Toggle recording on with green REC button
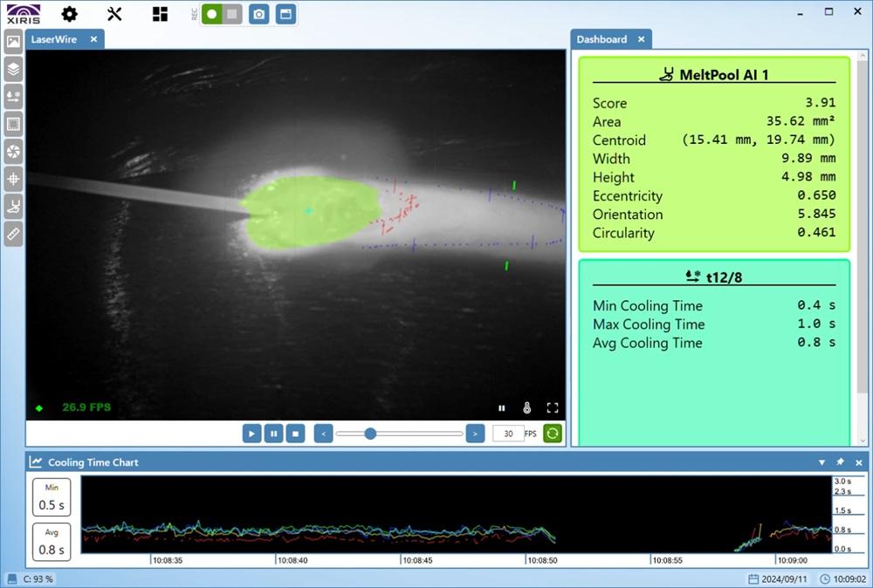873x588 pixels. pyautogui.click(x=212, y=14)
